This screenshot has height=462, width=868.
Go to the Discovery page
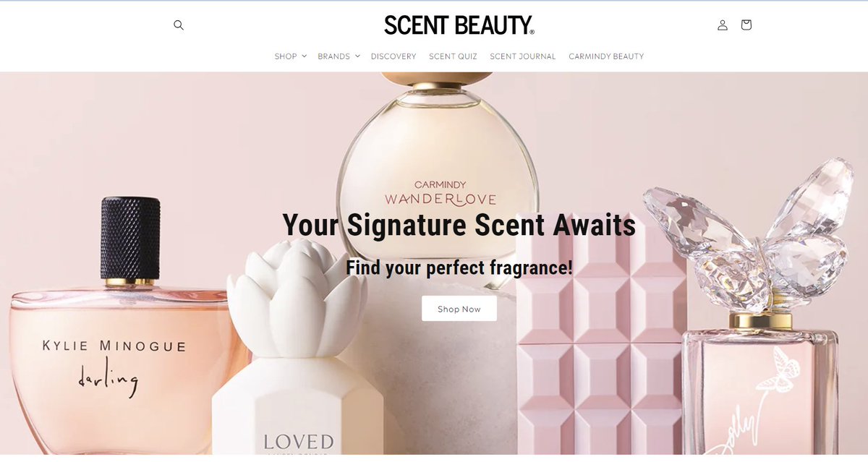tap(393, 56)
